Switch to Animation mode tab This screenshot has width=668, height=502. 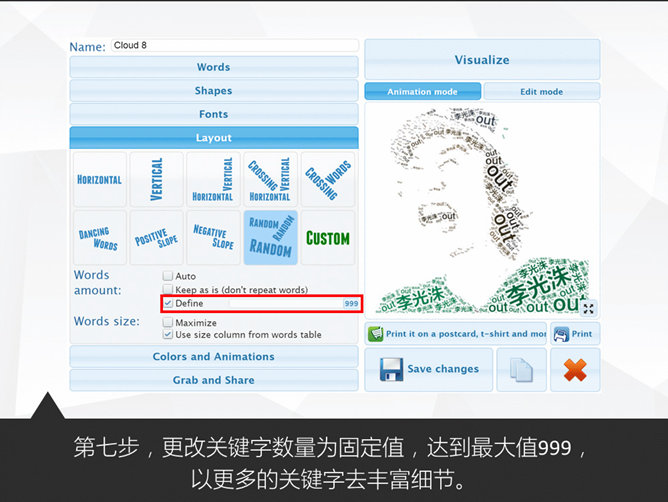coord(422,92)
